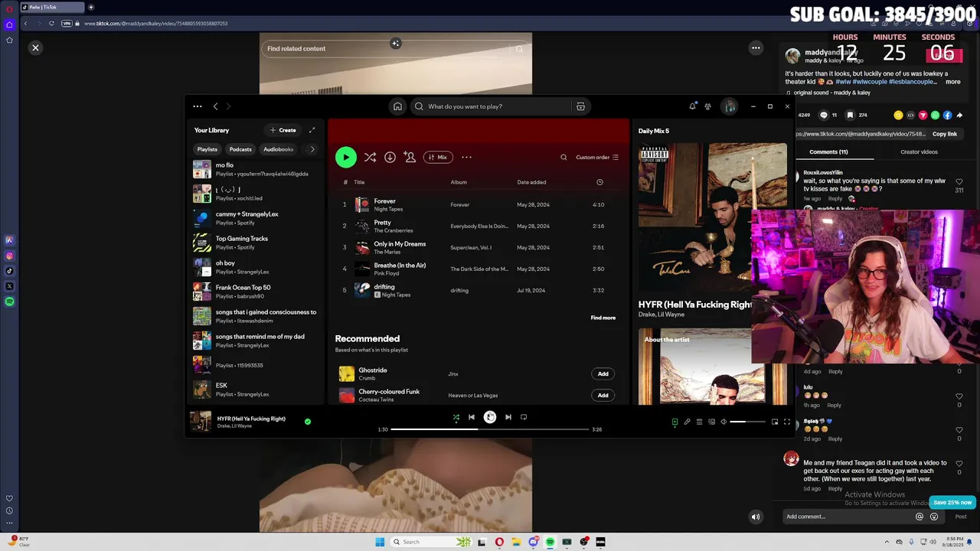The width and height of the screenshot is (980, 551).
Task: Open Spotify friend activity icon
Action: click(x=708, y=106)
